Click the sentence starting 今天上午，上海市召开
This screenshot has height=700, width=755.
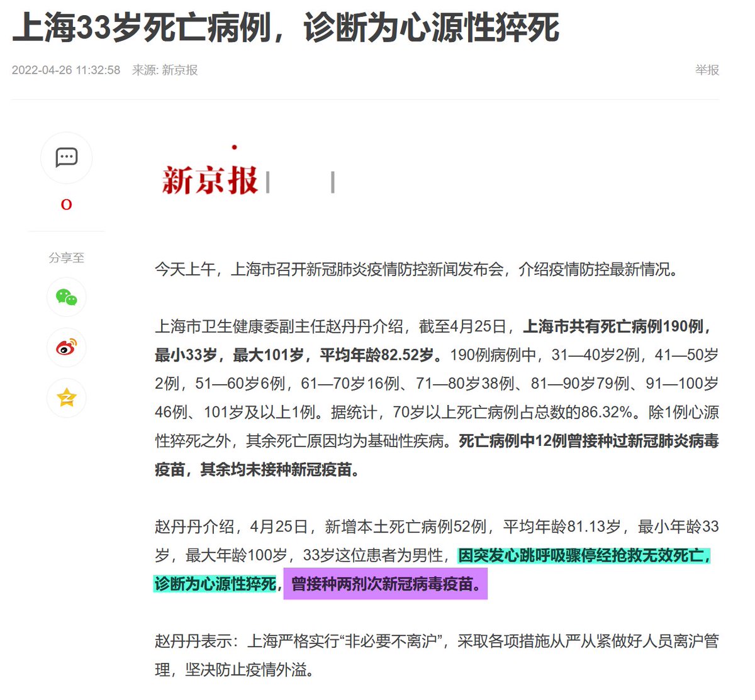[417, 270]
